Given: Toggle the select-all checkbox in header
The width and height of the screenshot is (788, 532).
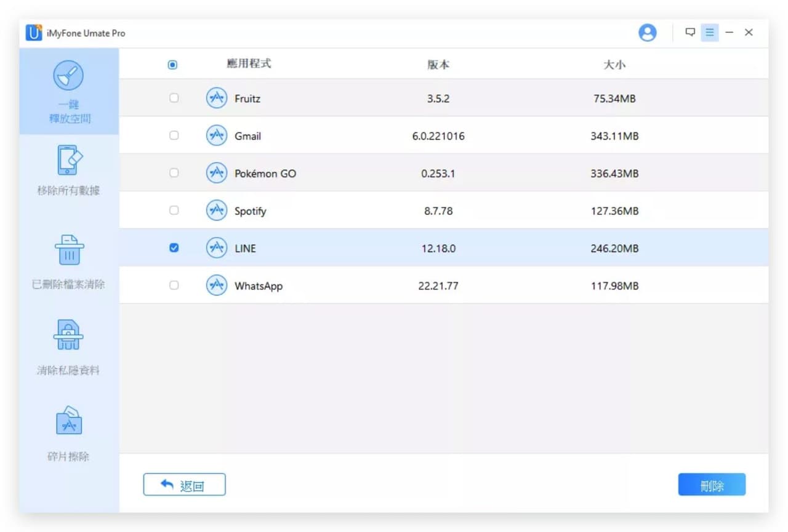Looking at the screenshot, I should pyautogui.click(x=172, y=65).
